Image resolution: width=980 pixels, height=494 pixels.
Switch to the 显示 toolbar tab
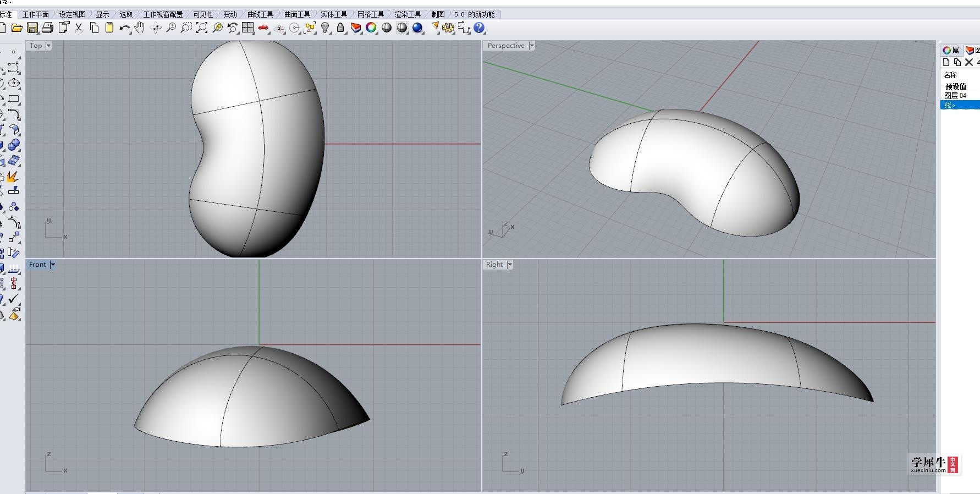(x=103, y=14)
